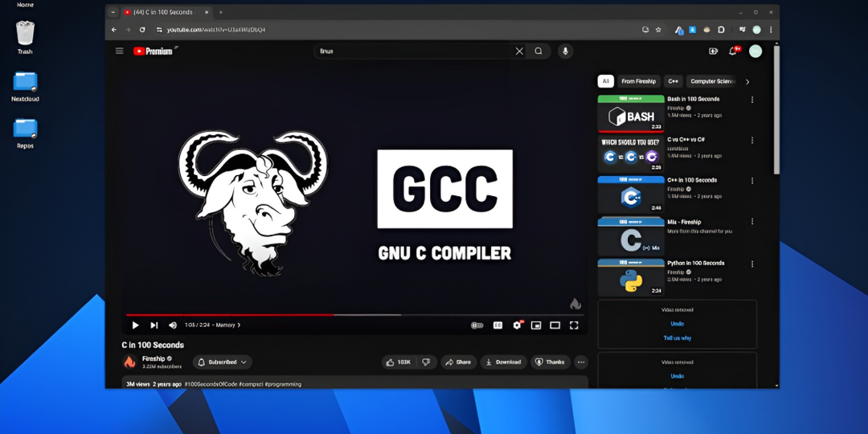Skip to the next video
The width and height of the screenshot is (868, 434).
pyautogui.click(x=154, y=325)
